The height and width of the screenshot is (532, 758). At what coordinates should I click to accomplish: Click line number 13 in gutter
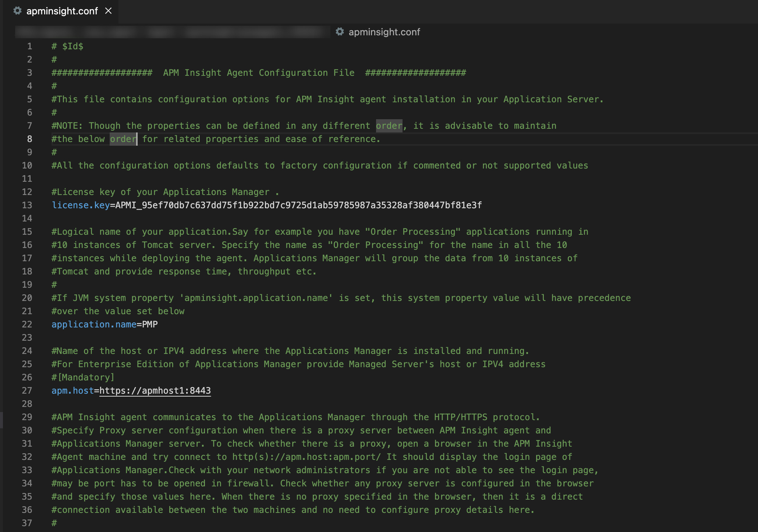[x=27, y=205]
